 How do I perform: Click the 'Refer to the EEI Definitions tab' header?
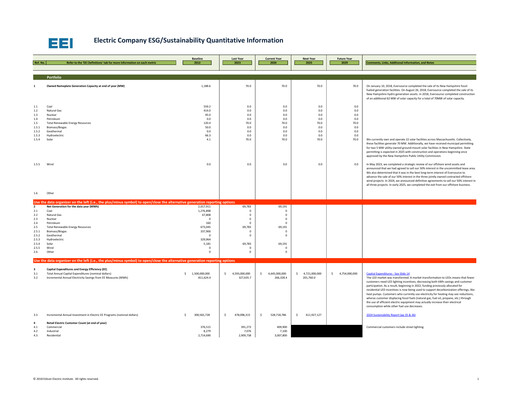click(111, 62)
